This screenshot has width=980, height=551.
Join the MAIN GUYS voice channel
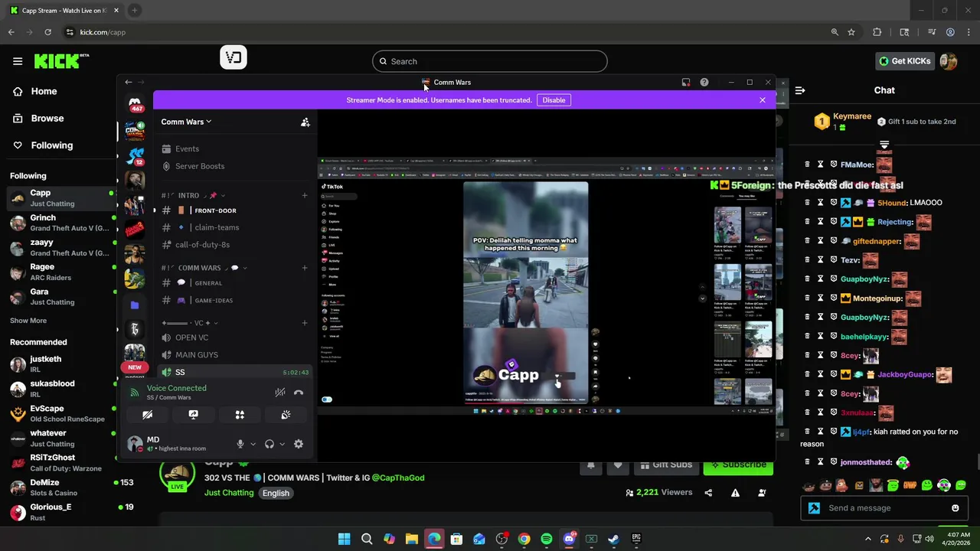pyautogui.click(x=234, y=355)
